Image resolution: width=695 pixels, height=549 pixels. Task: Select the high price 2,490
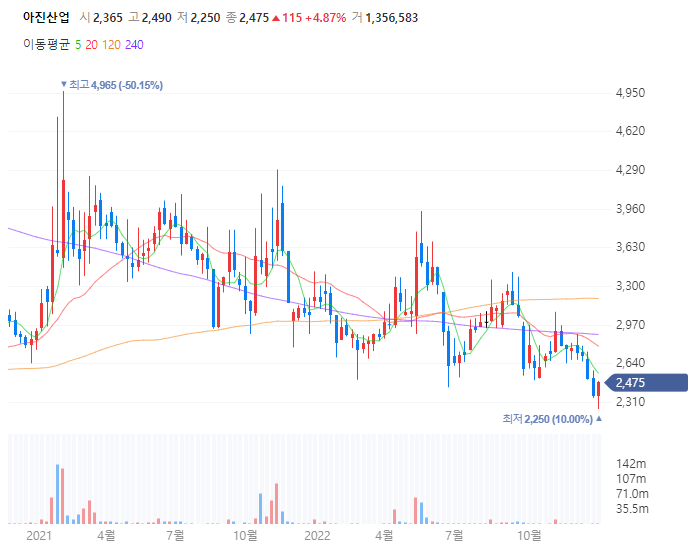pos(156,18)
